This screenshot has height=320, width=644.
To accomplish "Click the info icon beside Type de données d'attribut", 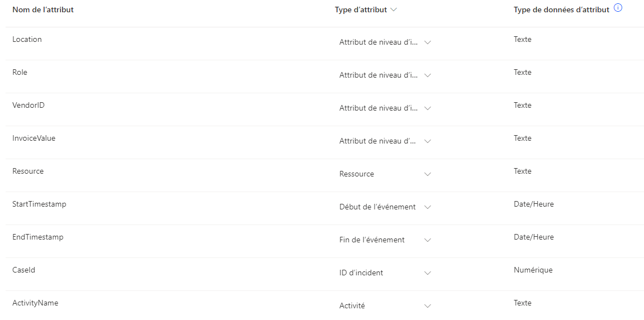I will pos(617,8).
